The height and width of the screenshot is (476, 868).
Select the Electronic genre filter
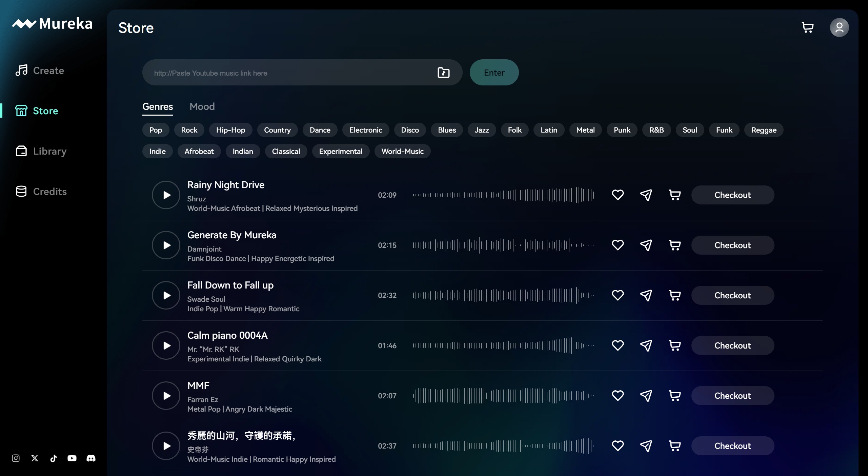(365, 130)
